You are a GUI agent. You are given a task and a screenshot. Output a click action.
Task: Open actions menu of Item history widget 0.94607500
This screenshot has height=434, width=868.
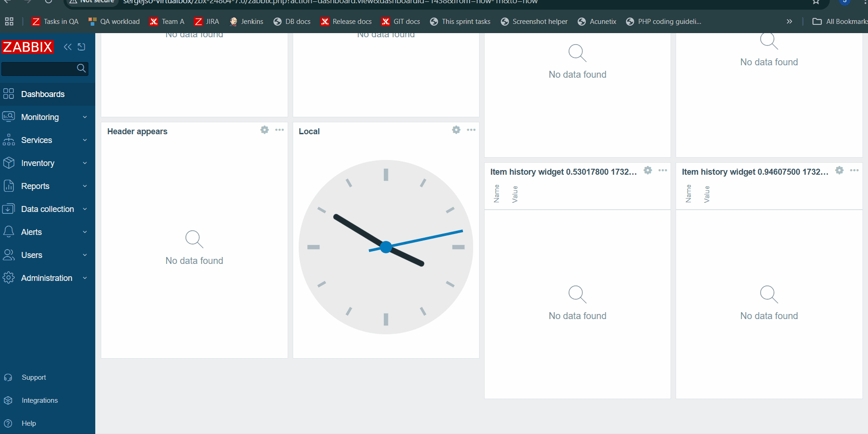coord(854,171)
